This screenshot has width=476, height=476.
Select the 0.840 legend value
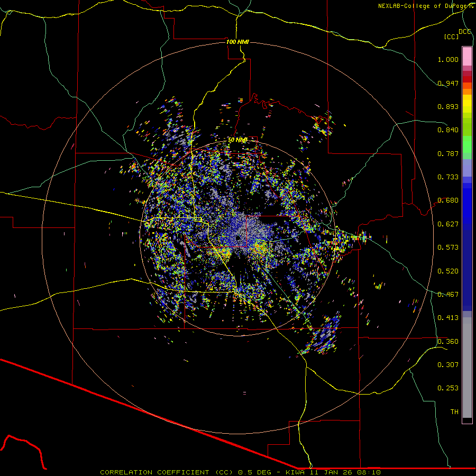(x=448, y=130)
